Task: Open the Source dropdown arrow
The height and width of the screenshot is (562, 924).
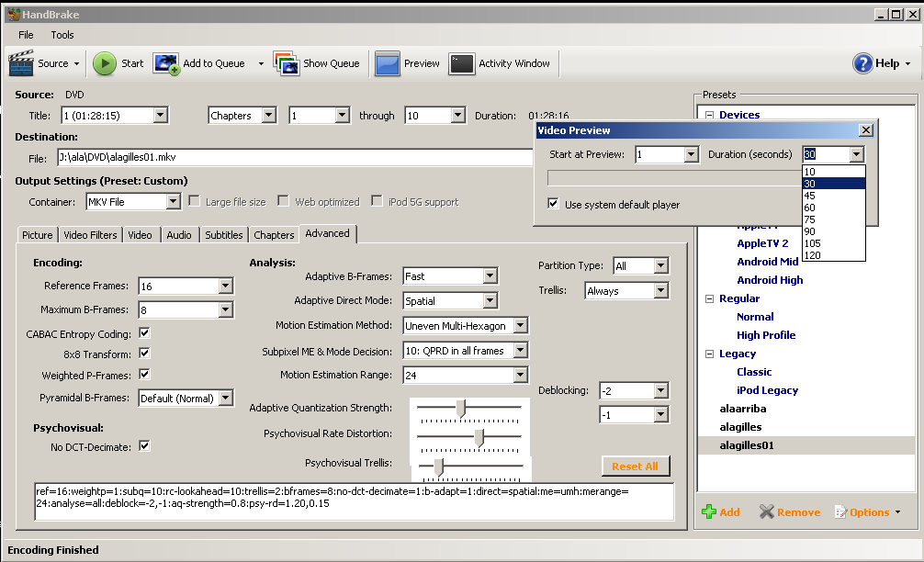Action: click(x=76, y=63)
